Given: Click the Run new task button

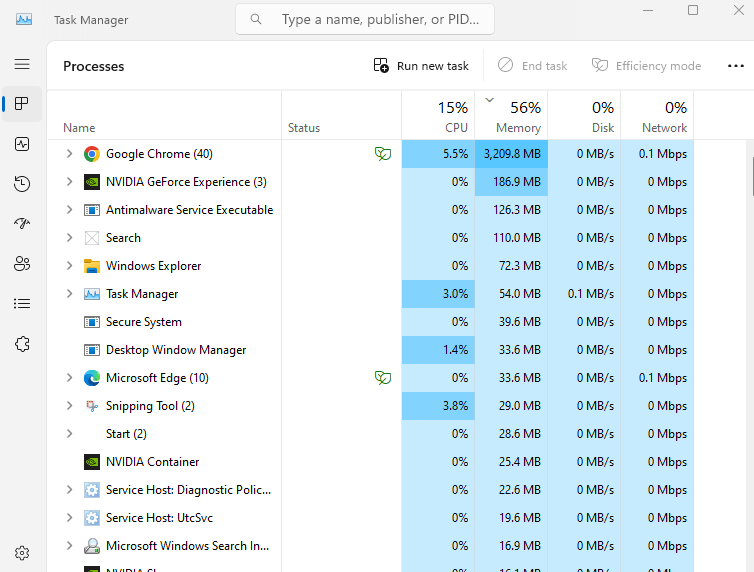Looking at the screenshot, I should [421, 65].
